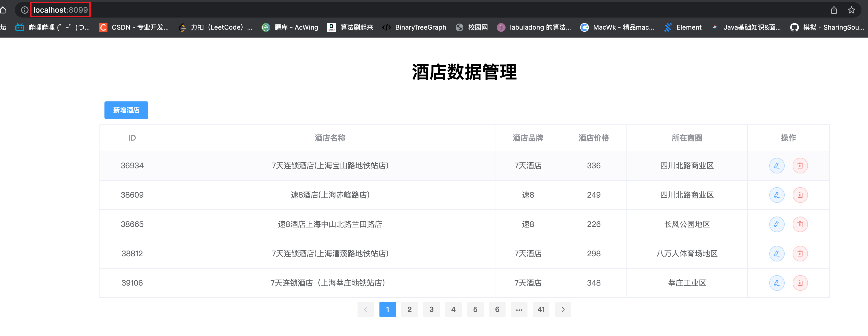Click the 酒店品牌 column header
Image resolution: width=868 pixels, height=336 pixels.
(x=528, y=138)
